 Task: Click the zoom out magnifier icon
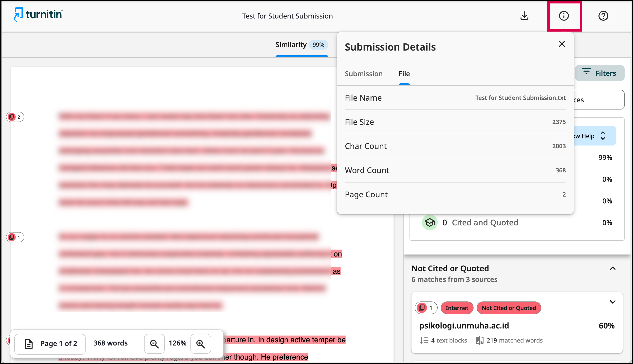point(154,344)
